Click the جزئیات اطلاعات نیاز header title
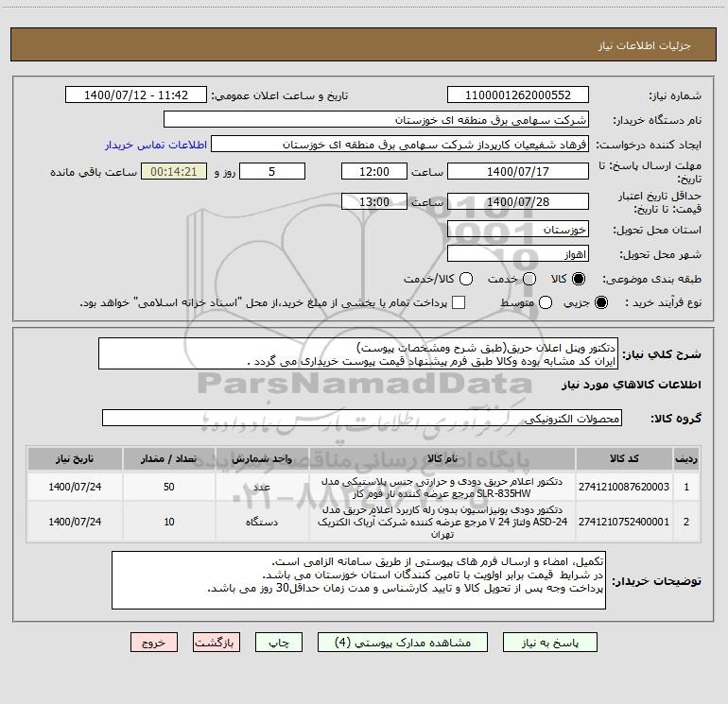This screenshot has width=728, height=704. 644,45
